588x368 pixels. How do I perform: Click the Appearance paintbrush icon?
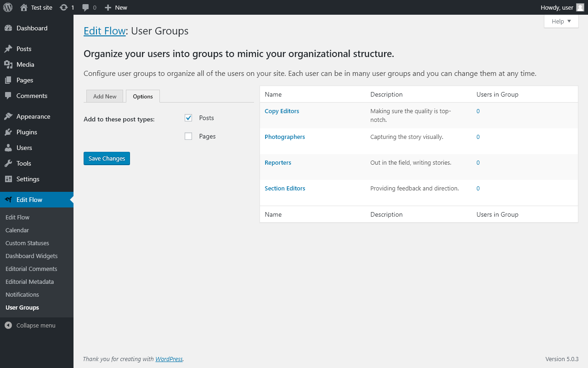(8, 116)
